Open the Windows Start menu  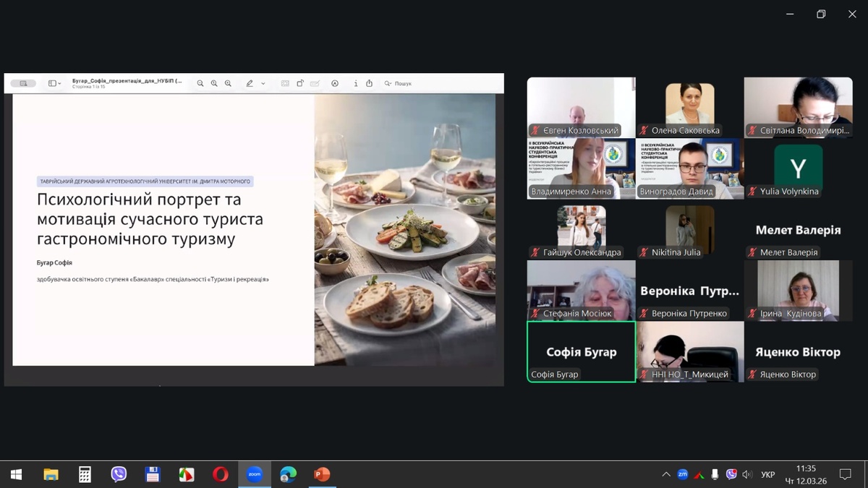pyautogui.click(x=16, y=474)
